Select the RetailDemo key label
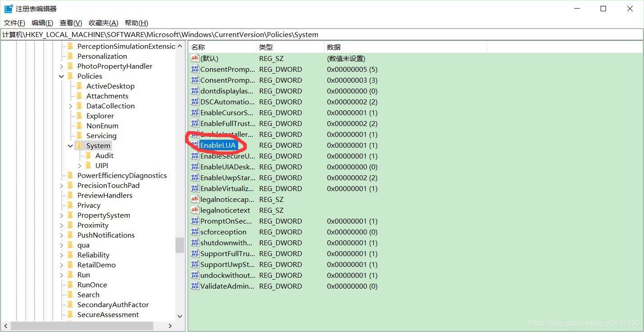The height and width of the screenshot is (332, 644). [x=96, y=265]
